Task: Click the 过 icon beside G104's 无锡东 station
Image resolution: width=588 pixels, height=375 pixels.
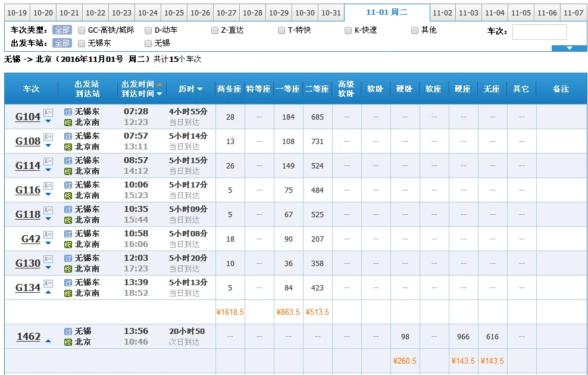Action: tap(68, 112)
